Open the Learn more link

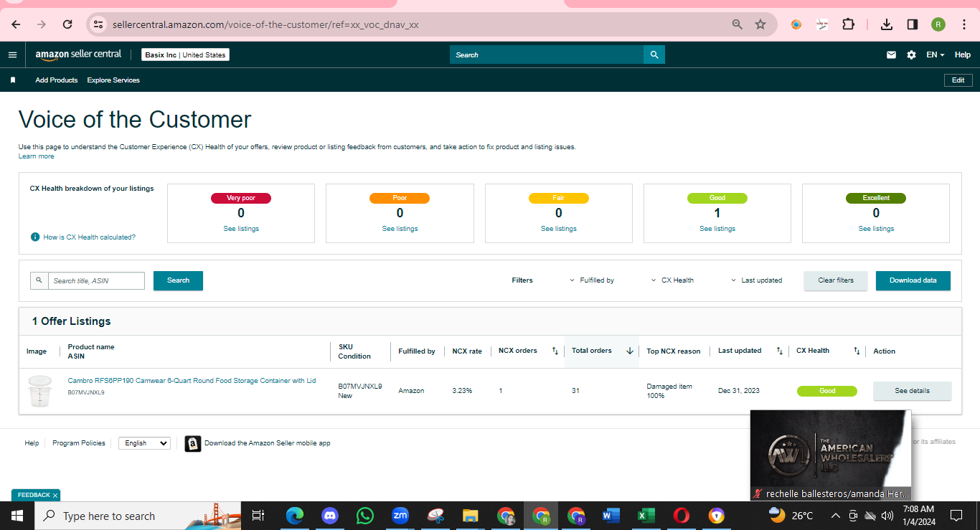tap(36, 156)
